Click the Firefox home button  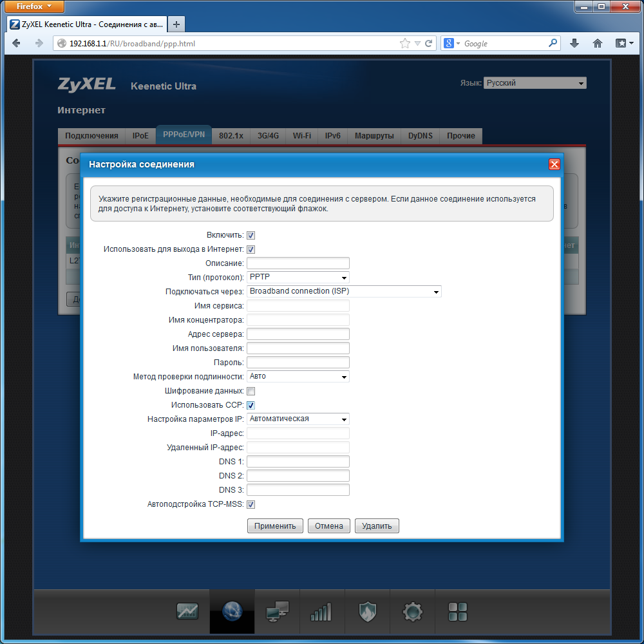click(x=598, y=44)
